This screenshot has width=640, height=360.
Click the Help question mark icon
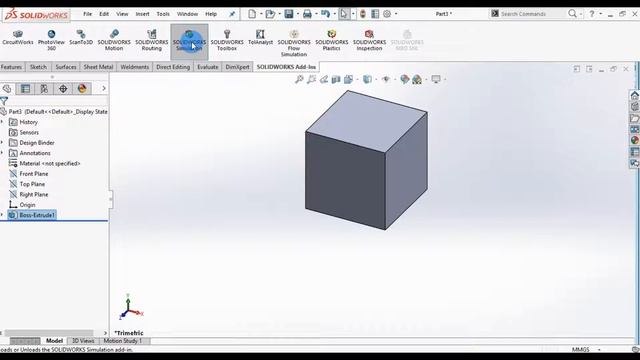pyautogui.click(x=592, y=14)
